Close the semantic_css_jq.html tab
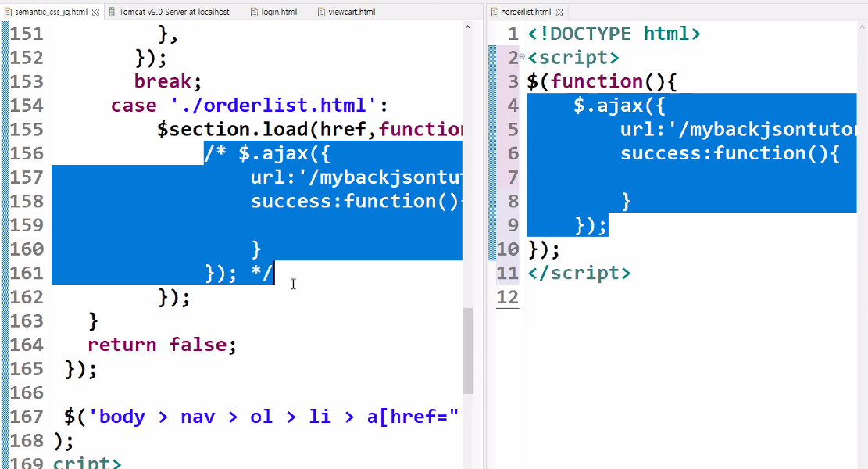This screenshot has height=469, width=868. pos(96,12)
